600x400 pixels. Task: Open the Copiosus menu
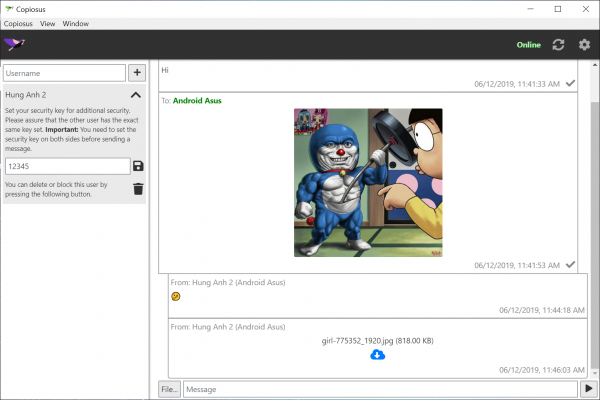pos(18,24)
